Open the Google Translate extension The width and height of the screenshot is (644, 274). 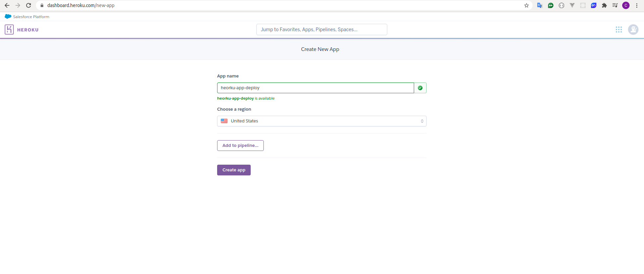540,5
